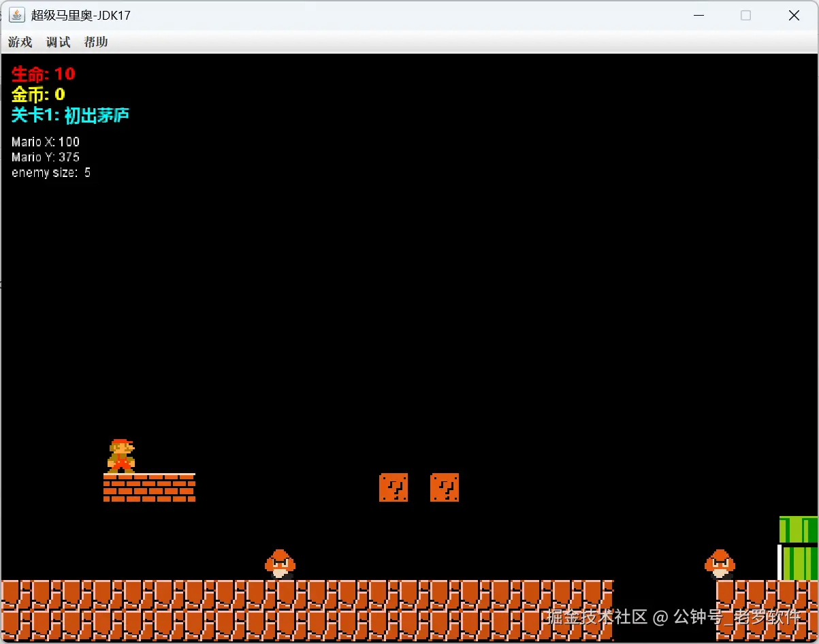Close the Super Mario window
This screenshot has width=819, height=644.
point(794,15)
